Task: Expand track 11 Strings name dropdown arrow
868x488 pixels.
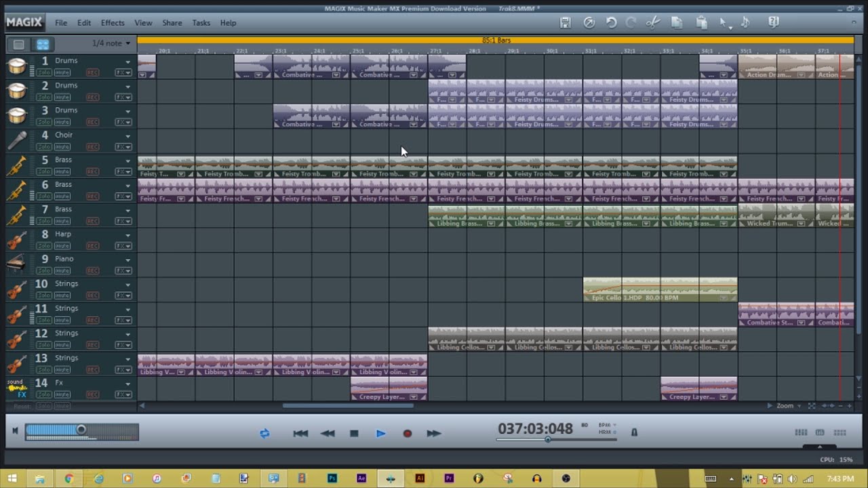Action: 127,310
